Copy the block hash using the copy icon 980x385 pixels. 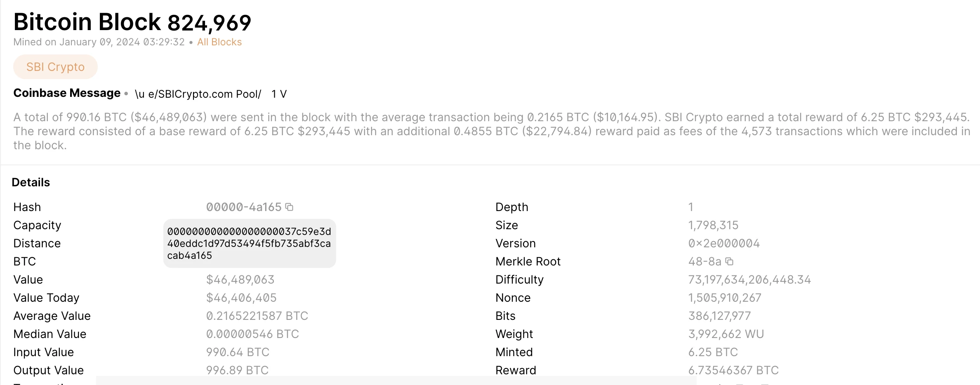pos(289,207)
